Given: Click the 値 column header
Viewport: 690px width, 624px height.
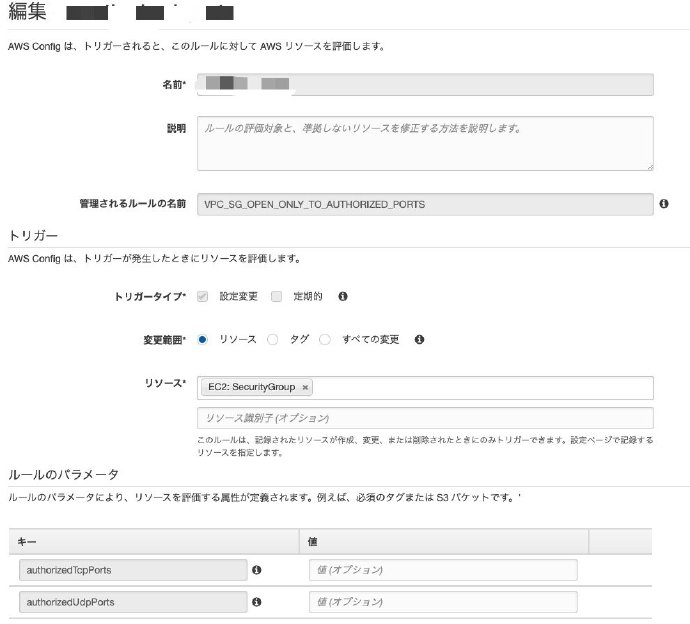Looking at the screenshot, I should (x=444, y=541).
